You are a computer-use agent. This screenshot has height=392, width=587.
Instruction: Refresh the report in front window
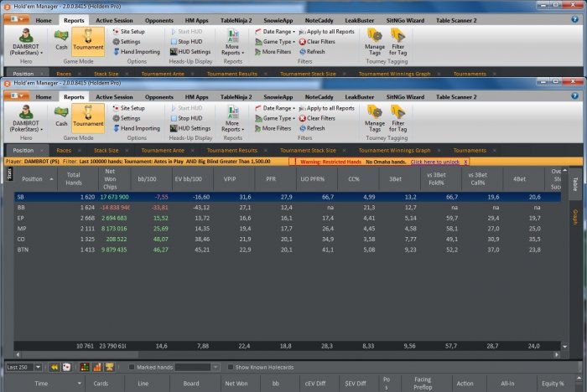[x=312, y=128]
